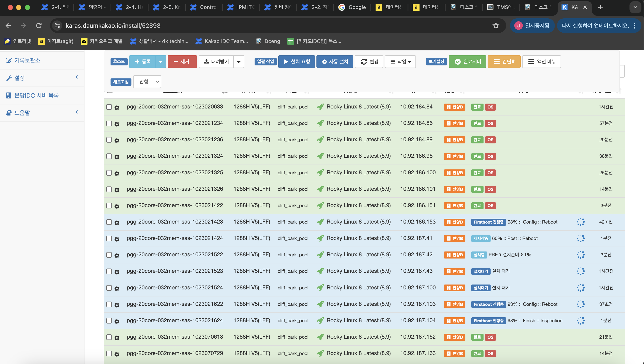Open the 액션 메뉴 menu
Image resolution: width=644 pixels, height=364 pixels.
(x=541, y=62)
